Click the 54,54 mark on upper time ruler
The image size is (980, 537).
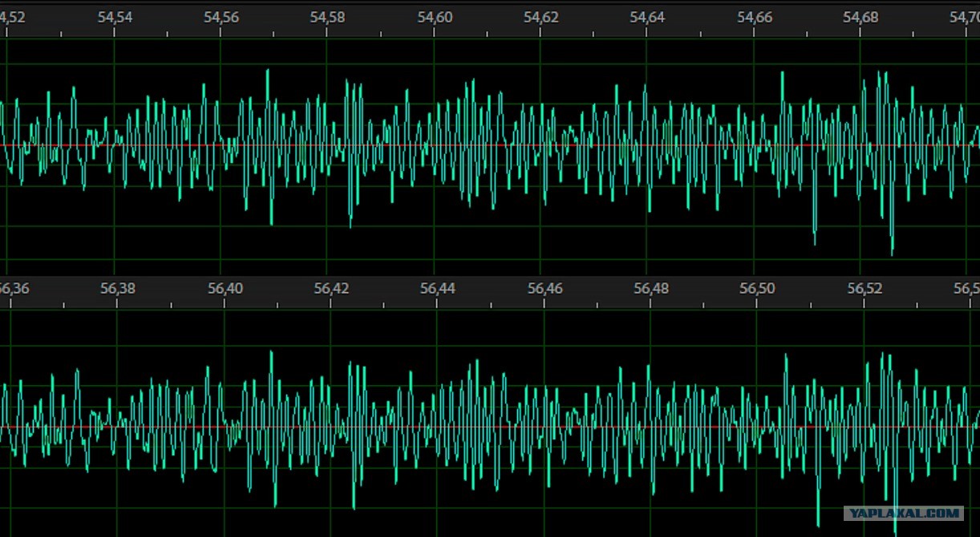click(x=115, y=17)
